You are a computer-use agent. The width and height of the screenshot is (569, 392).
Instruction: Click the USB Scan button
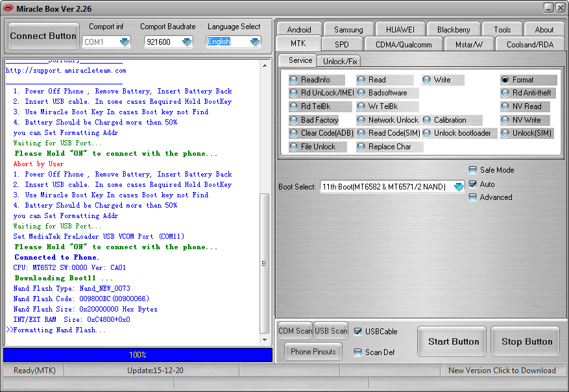pos(331,330)
